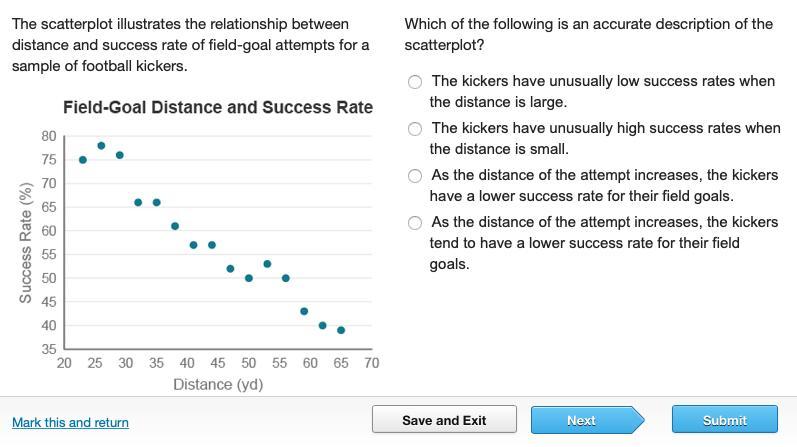This screenshot has height=447, width=797.
Task: Select the "unusually high success rates" answer
Action: [415, 129]
